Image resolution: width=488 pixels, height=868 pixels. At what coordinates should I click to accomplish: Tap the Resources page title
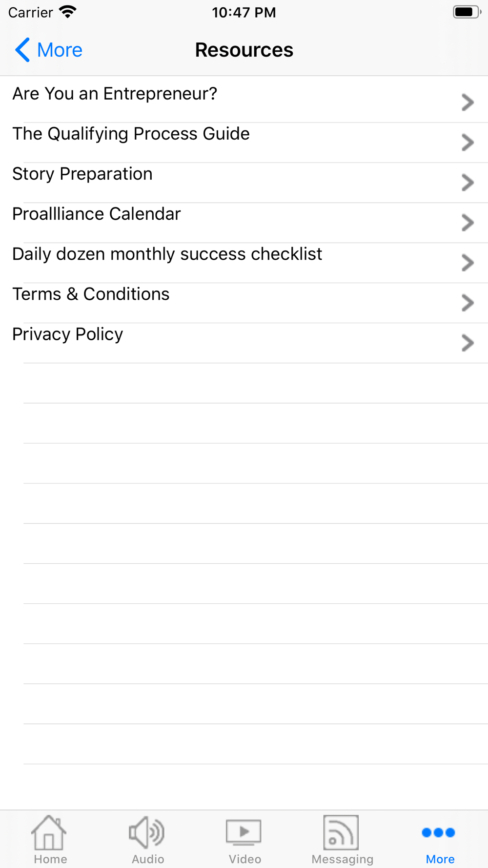244,50
